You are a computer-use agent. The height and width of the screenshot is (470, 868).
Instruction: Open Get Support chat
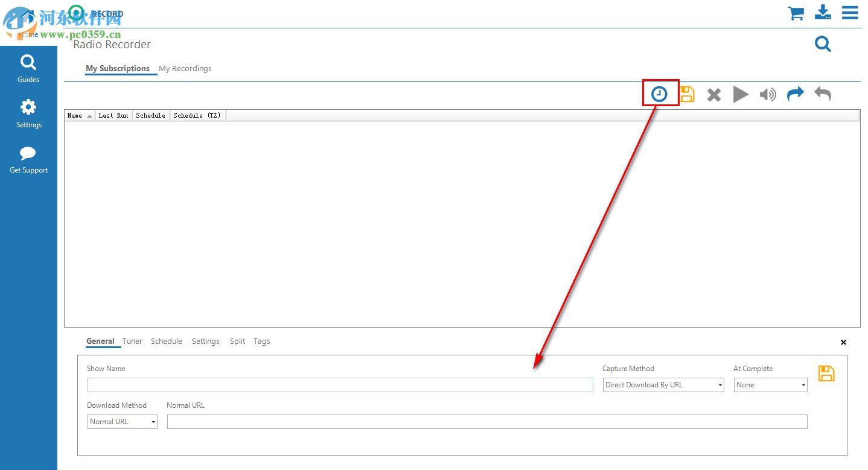tap(28, 160)
